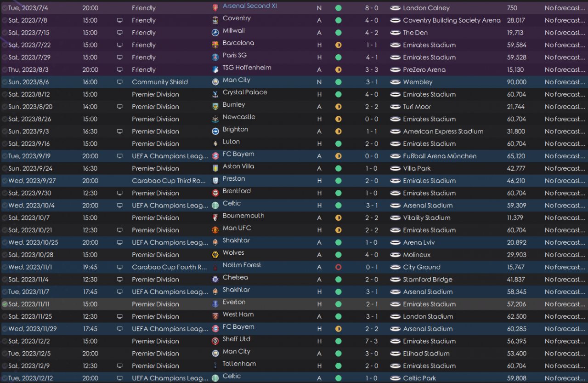Viewport: 588px width, 383px height.
Task: Click the Barcelona club badge
Action: (215, 45)
